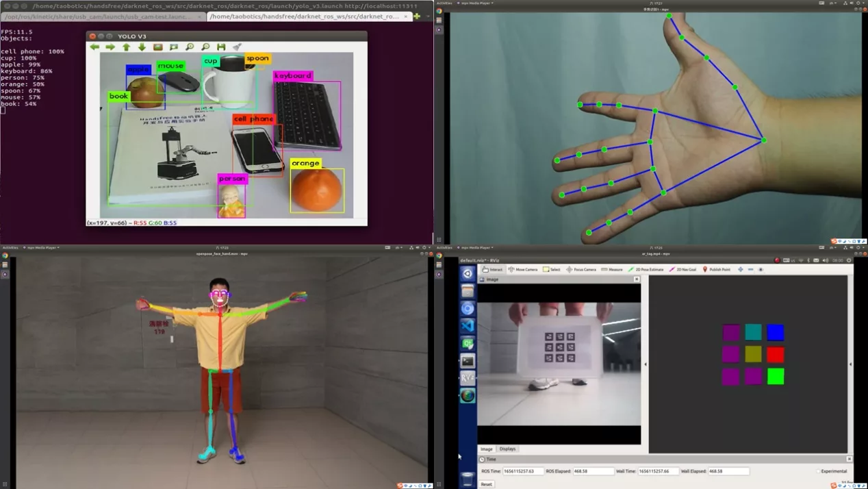This screenshot has width=868, height=489.
Task: Click the RViz camera Image view
Action: pos(559,364)
